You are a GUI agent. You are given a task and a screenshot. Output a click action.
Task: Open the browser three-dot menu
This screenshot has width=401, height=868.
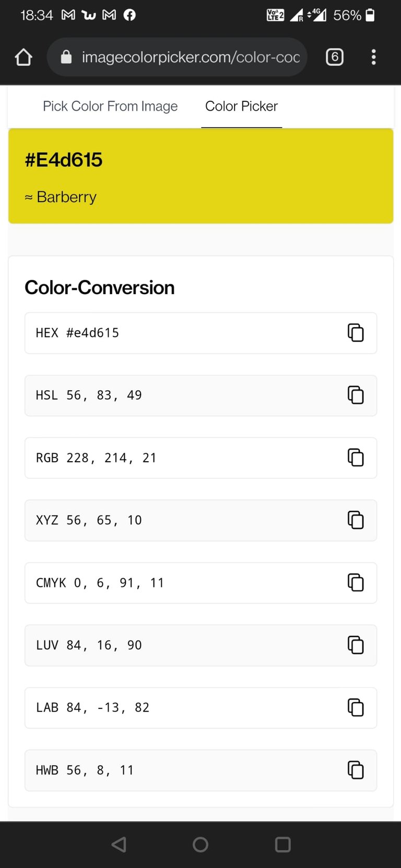[x=373, y=57]
